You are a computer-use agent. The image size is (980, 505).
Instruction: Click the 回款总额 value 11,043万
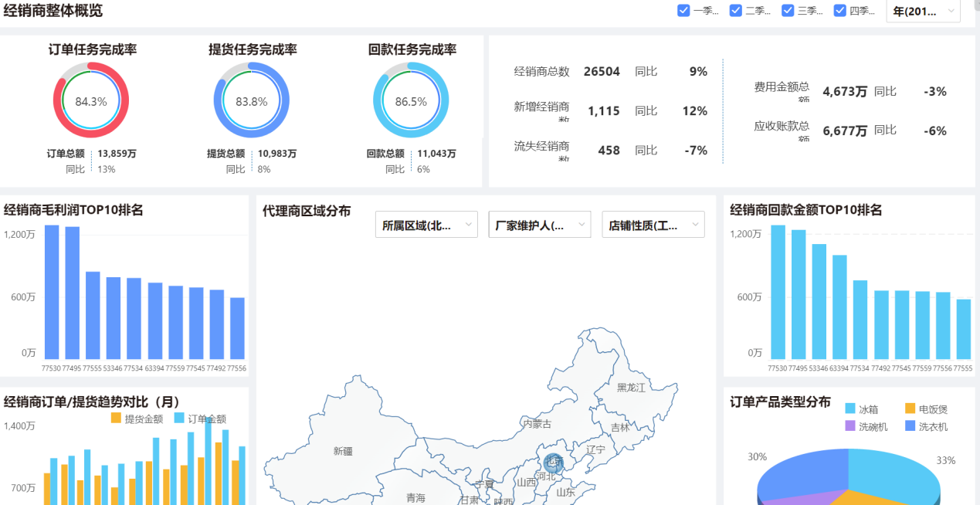pos(436,154)
